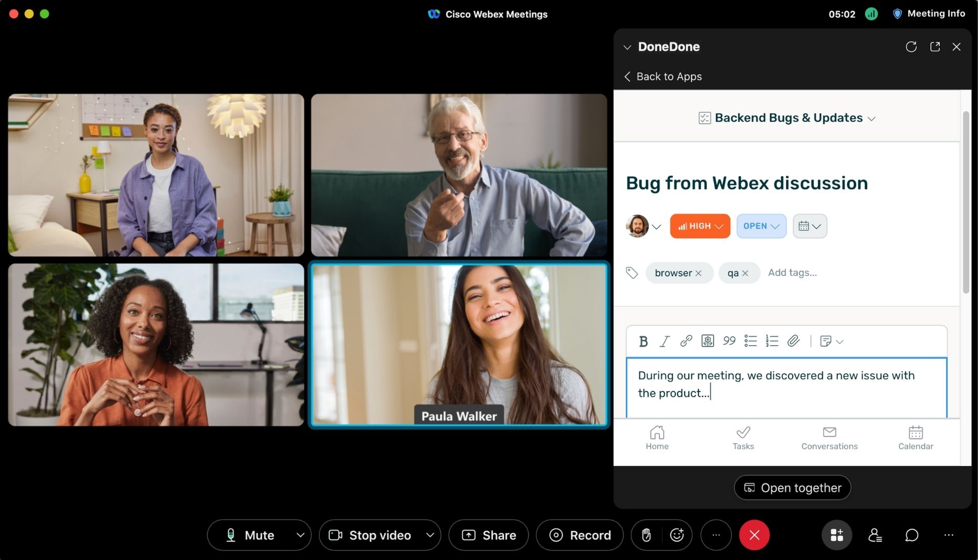Create a numbered list in the editor
978x560 pixels.
771,341
